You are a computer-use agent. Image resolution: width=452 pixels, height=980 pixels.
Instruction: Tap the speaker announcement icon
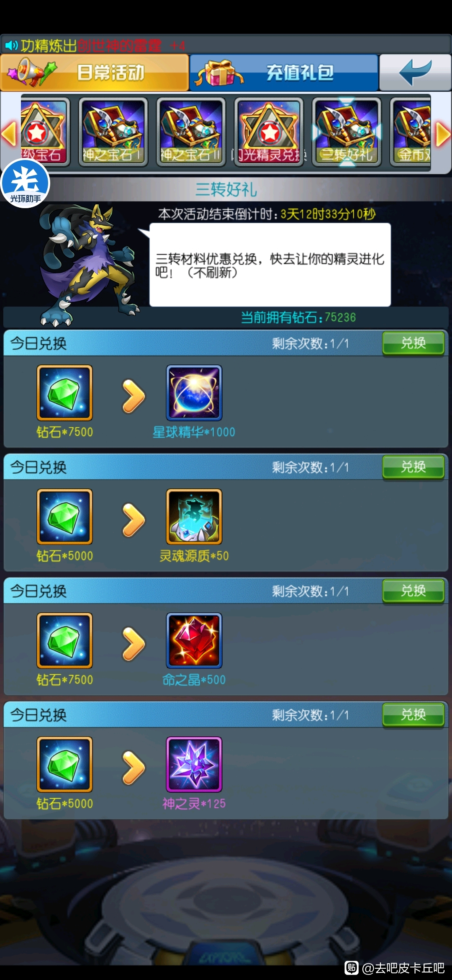tap(11, 45)
